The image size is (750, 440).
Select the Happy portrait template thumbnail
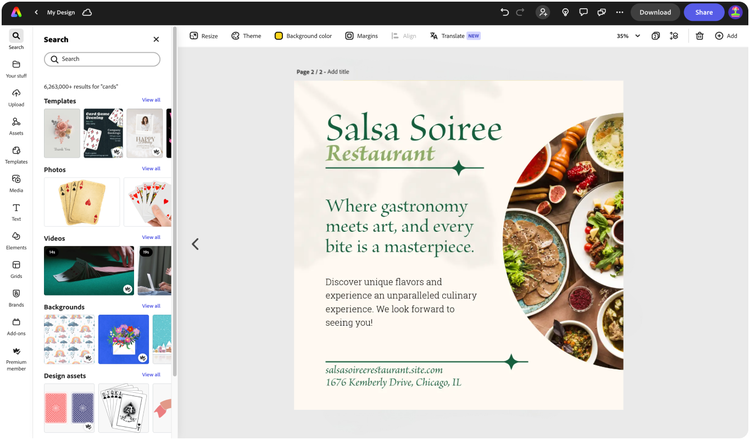tap(145, 133)
